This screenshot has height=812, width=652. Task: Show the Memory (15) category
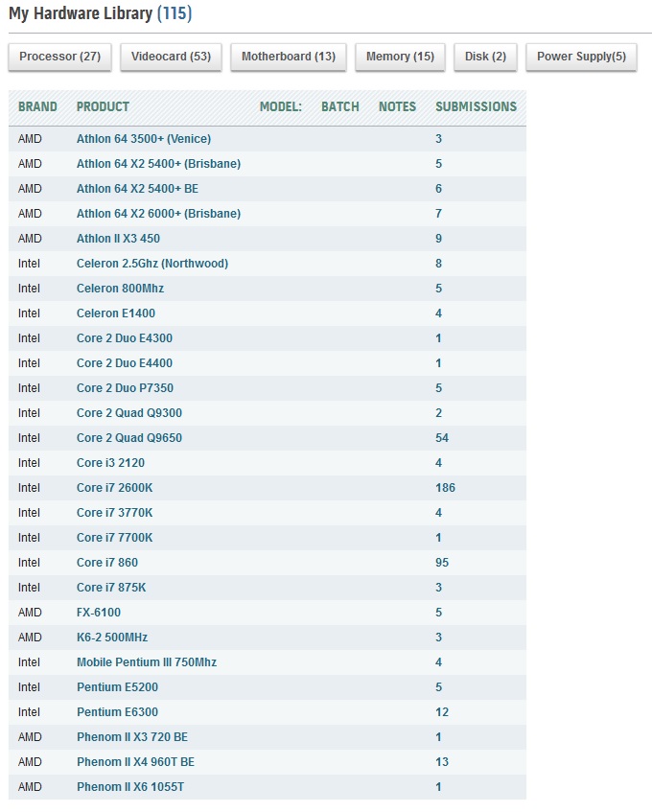coord(400,57)
